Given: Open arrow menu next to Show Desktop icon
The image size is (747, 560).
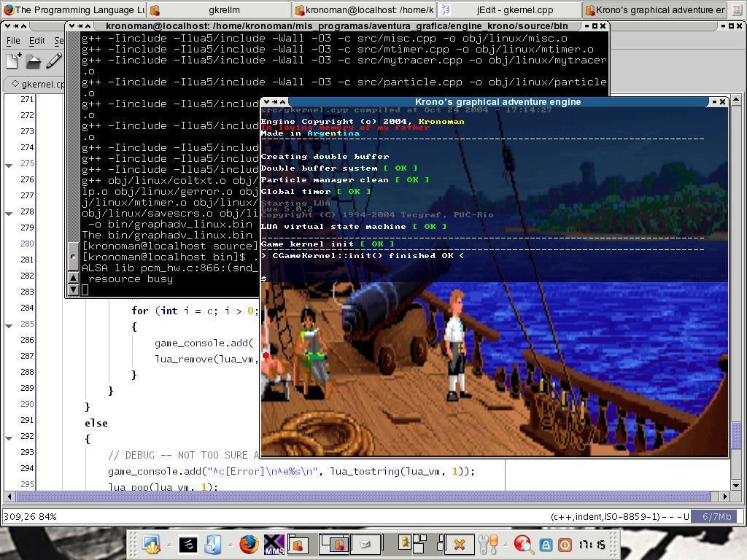Looking at the screenshot, I should [169, 544].
